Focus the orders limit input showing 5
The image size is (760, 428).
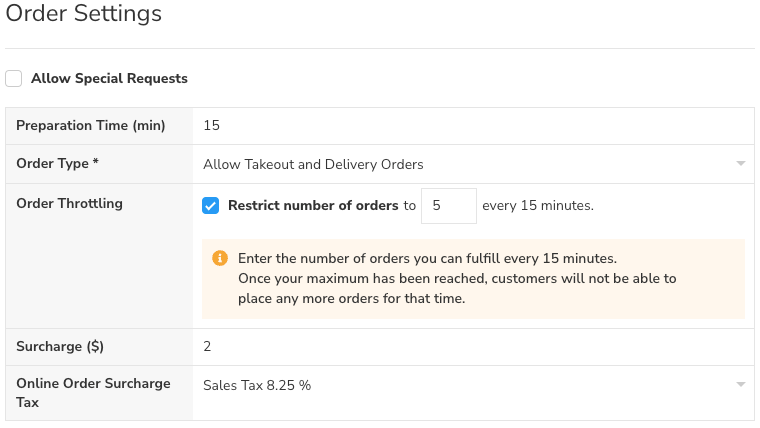pos(448,206)
